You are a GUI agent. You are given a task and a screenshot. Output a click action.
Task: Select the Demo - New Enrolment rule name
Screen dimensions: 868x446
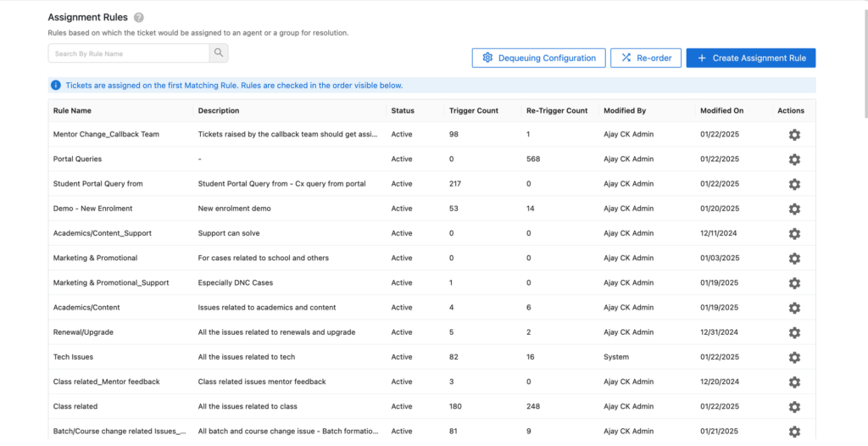[93, 209]
